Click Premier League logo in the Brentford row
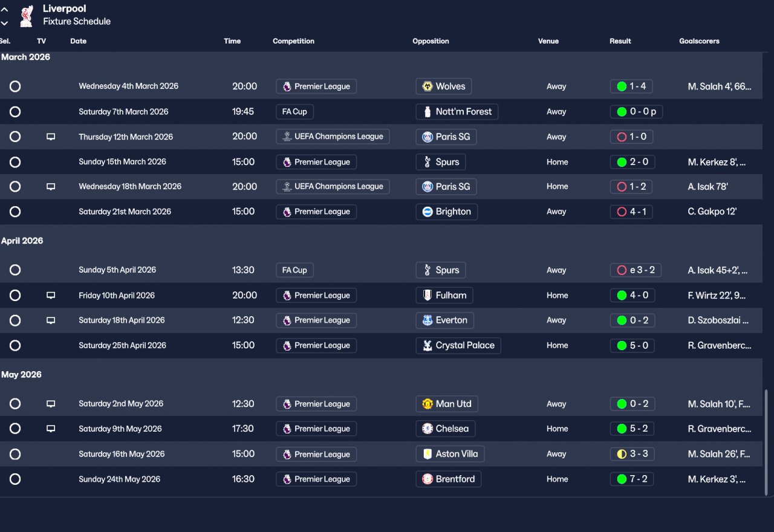 pos(287,479)
